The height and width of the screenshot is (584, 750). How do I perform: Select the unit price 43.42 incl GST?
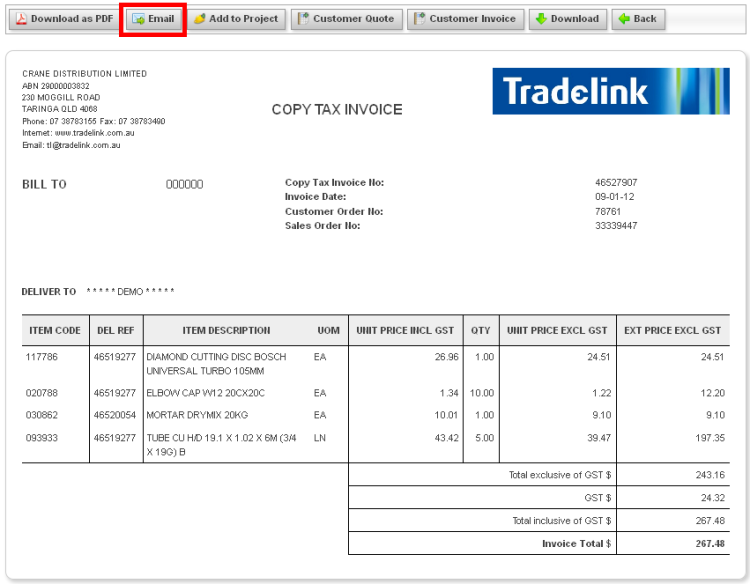coord(446,438)
